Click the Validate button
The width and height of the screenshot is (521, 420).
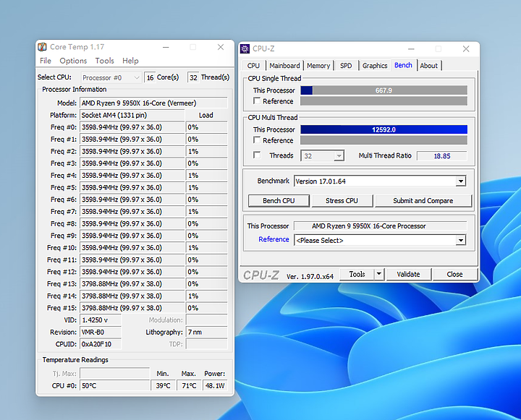(x=408, y=274)
